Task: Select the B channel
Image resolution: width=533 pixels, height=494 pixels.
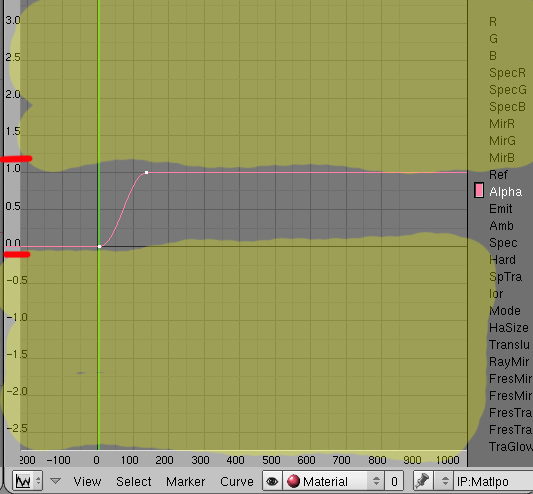Action: click(493, 56)
